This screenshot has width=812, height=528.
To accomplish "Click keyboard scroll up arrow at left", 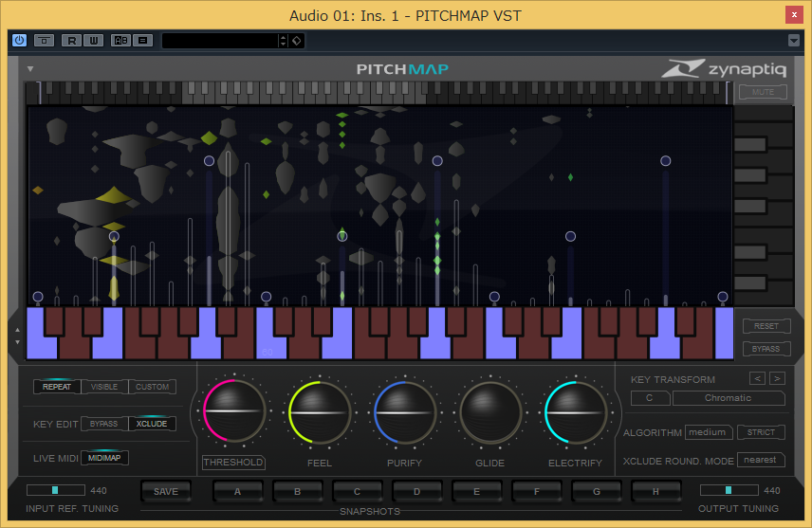I will coord(18,330).
